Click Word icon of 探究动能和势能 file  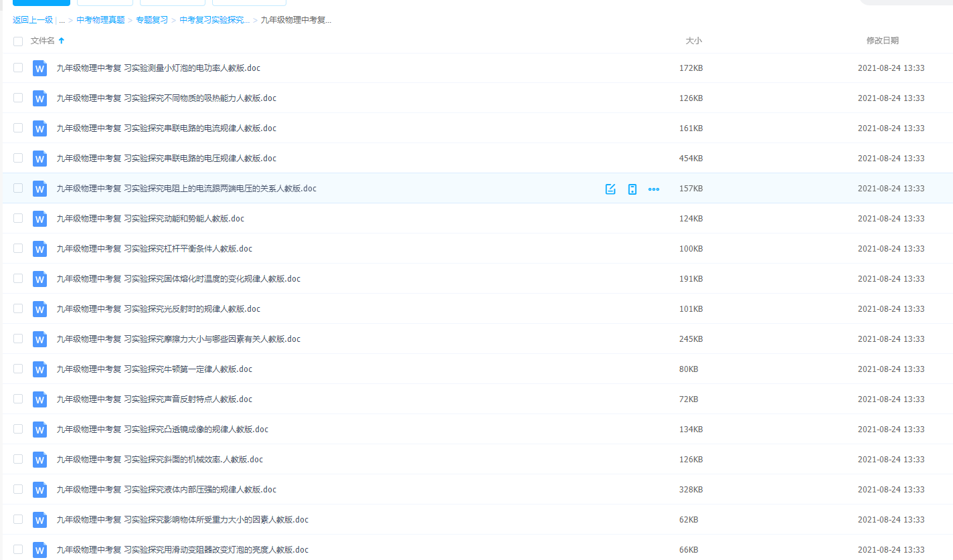(40, 219)
